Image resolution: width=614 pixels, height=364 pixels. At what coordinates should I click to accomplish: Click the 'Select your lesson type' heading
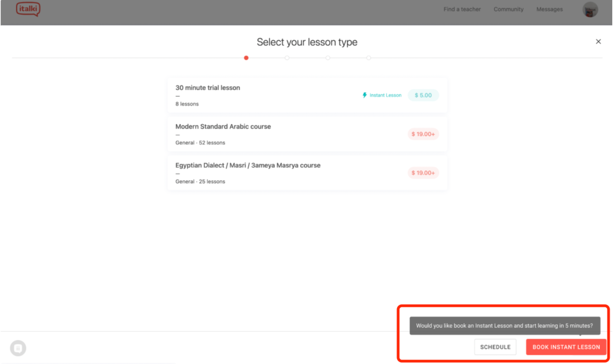[307, 42]
